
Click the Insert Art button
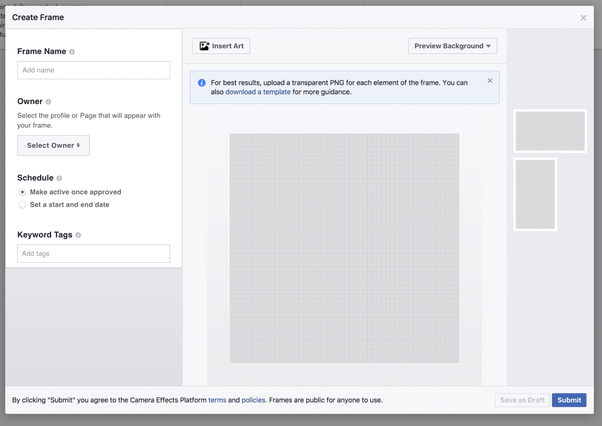[x=221, y=46]
